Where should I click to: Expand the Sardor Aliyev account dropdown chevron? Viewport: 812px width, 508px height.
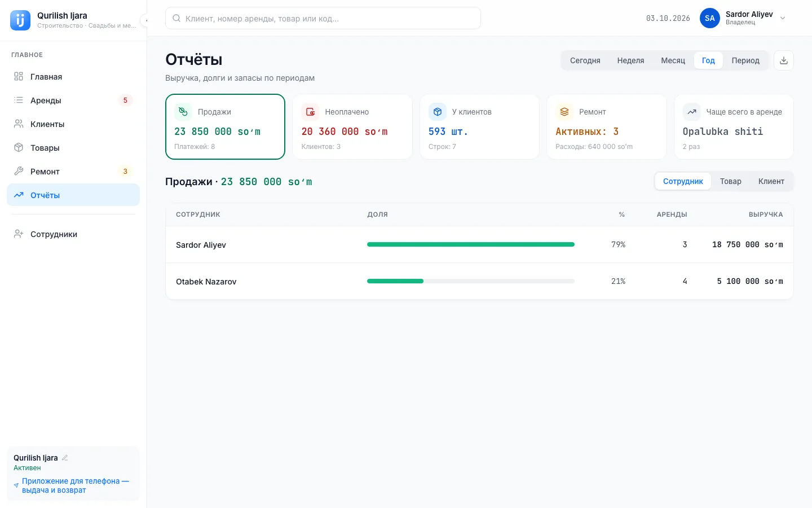(x=783, y=18)
